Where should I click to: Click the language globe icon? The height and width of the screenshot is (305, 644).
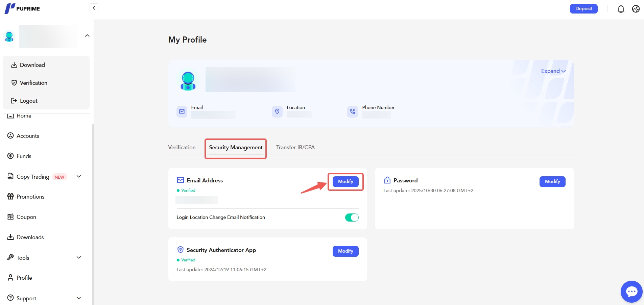pyautogui.click(x=636, y=9)
